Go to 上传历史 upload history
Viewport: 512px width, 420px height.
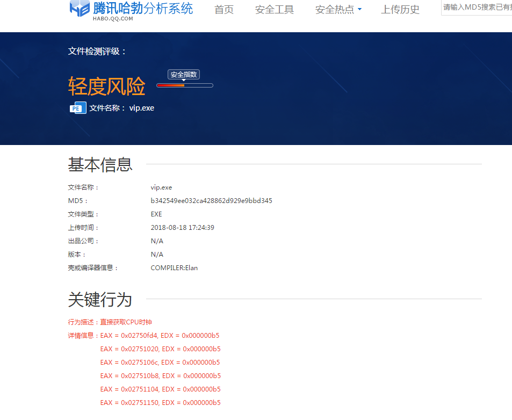pos(400,10)
